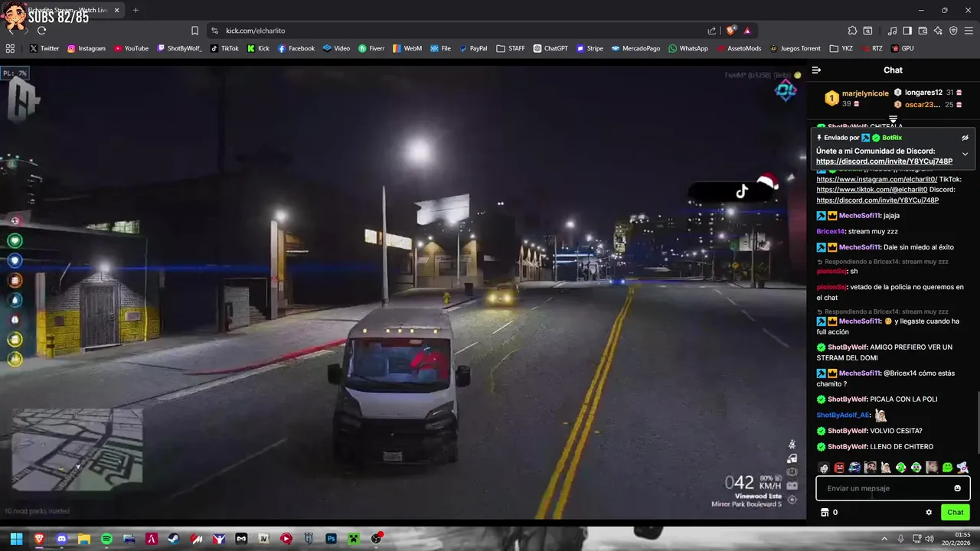The width and height of the screenshot is (980, 551).
Task: Open Steam from the taskbar
Action: tap(174, 539)
